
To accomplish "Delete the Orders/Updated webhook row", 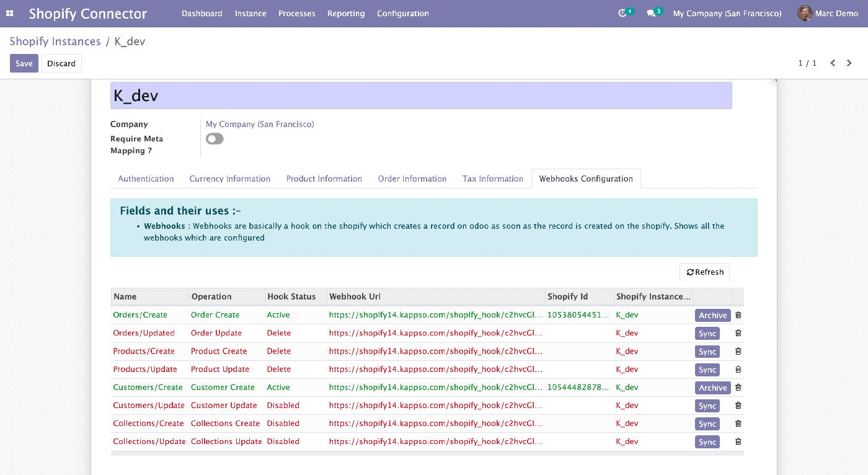I will tap(738, 333).
